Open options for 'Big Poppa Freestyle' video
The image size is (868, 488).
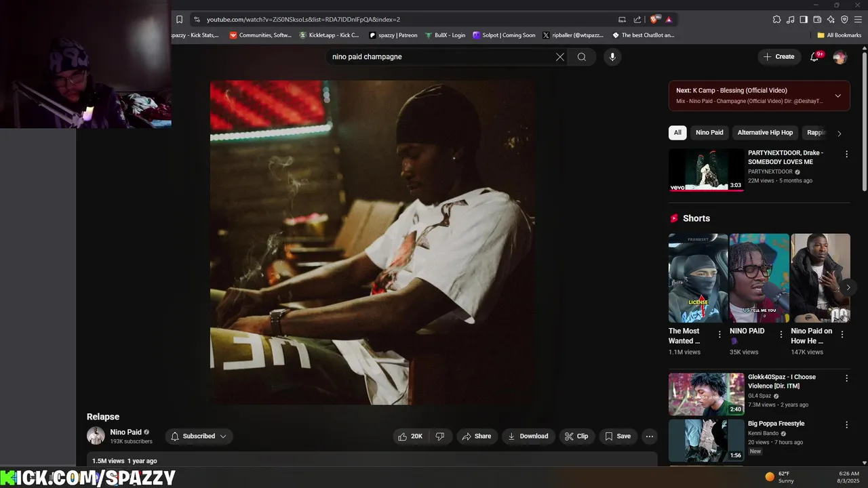point(846,425)
